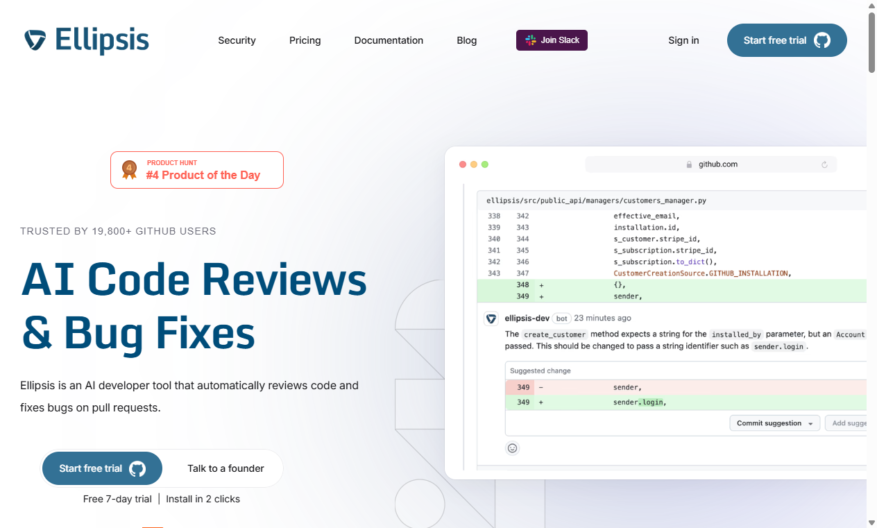The height and width of the screenshot is (528, 877).
Task: Click the Ellipsis brand name text
Action: [x=102, y=40]
